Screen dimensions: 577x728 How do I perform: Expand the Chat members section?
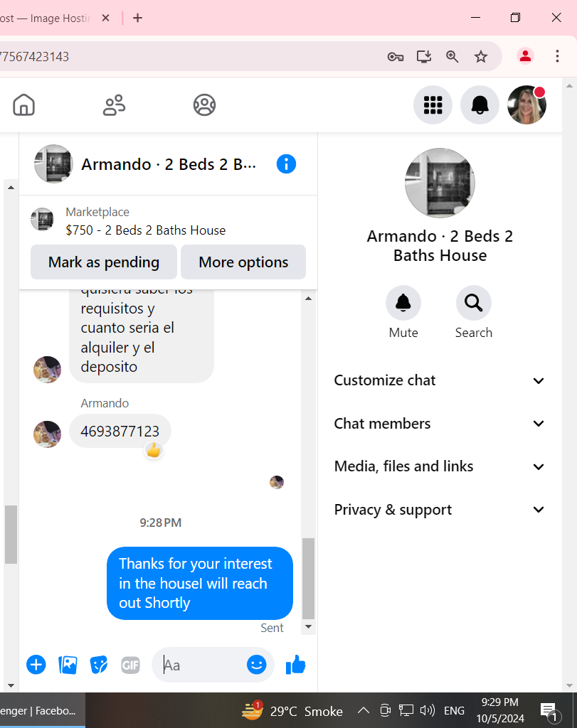coord(439,424)
